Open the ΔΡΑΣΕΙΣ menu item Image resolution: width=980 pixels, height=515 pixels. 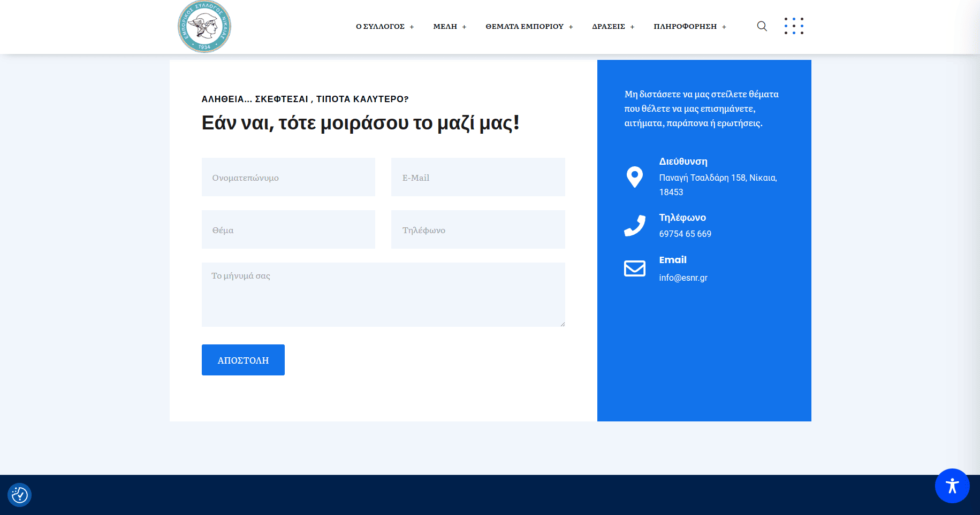[x=608, y=27]
